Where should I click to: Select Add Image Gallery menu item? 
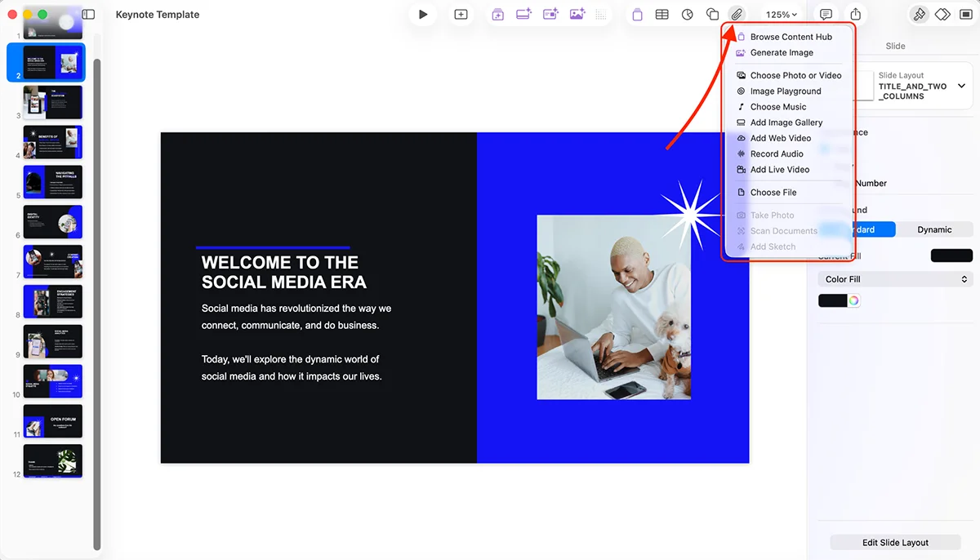(x=791, y=122)
